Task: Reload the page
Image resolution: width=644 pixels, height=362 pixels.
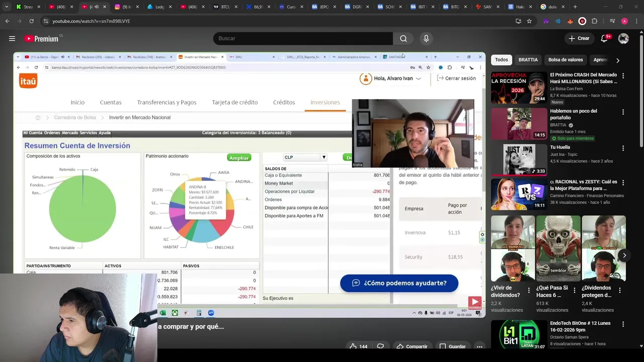Action: point(31,21)
